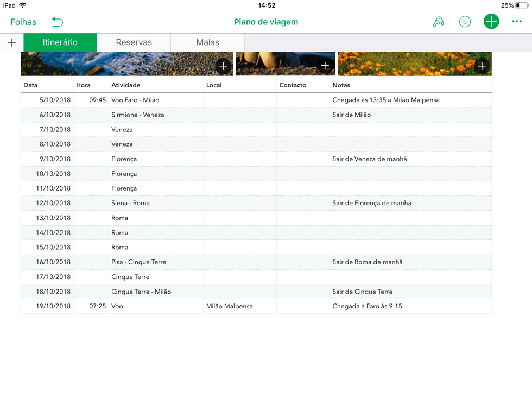Select the Sirmione - Veneza cell
The height and width of the screenshot is (399, 532).
coord(156,115)
